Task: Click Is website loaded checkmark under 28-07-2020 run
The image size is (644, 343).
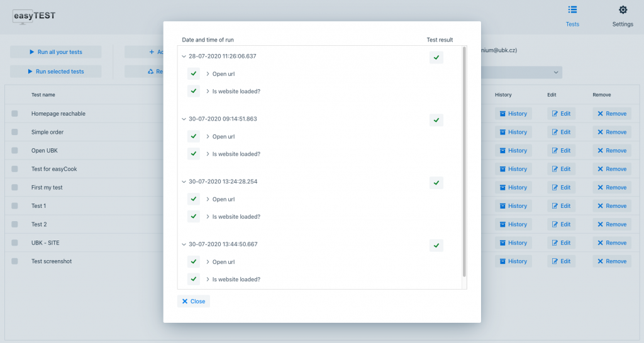Action: [x=194, y=91]
